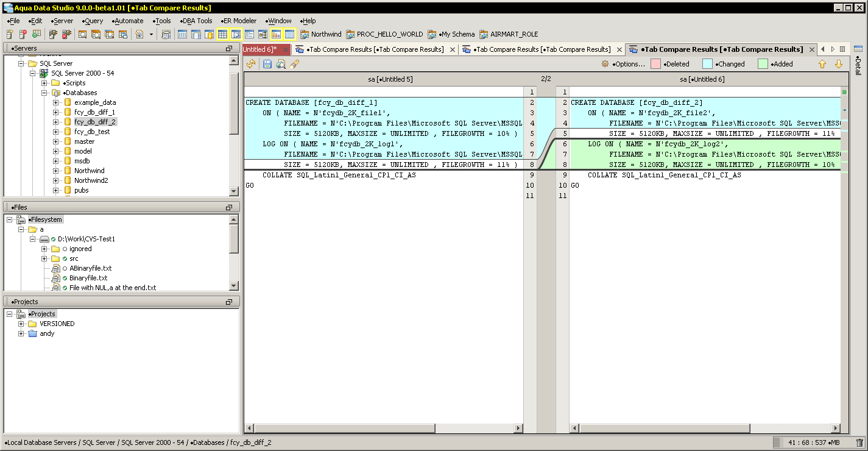Viewport: 868px width, 451px height.
Task: Click the trash garbage collect icon in status bar
Action: 859,442
